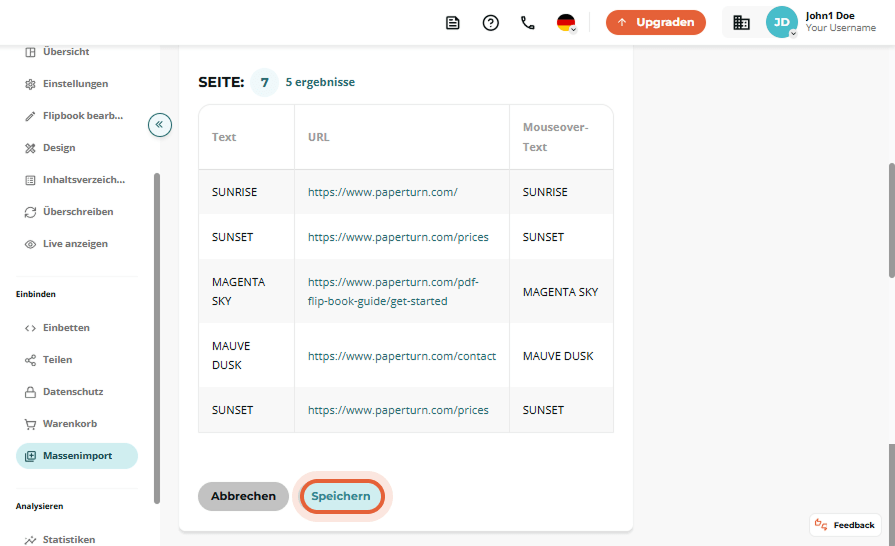Click the Massenimport plus-box icon
The width and height of the screenshot is (895, 546).
(30, 456)
